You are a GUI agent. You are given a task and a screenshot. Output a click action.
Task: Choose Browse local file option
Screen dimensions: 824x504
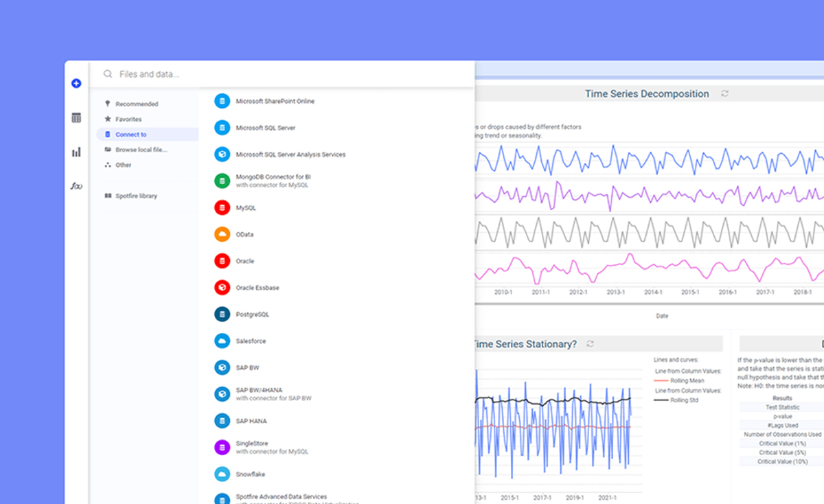(x=141, y=150)
